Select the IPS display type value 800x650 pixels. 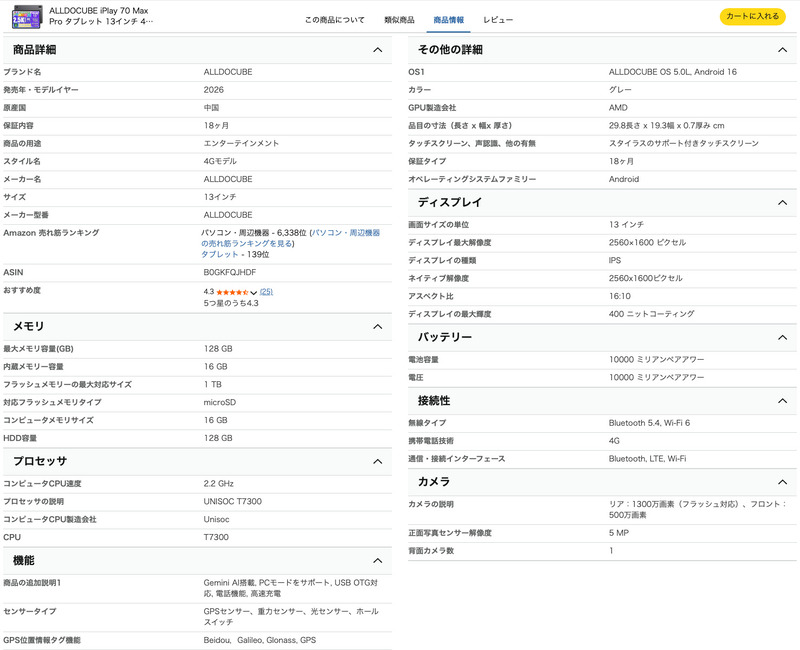pyautogui.click(x=615, y=260)
